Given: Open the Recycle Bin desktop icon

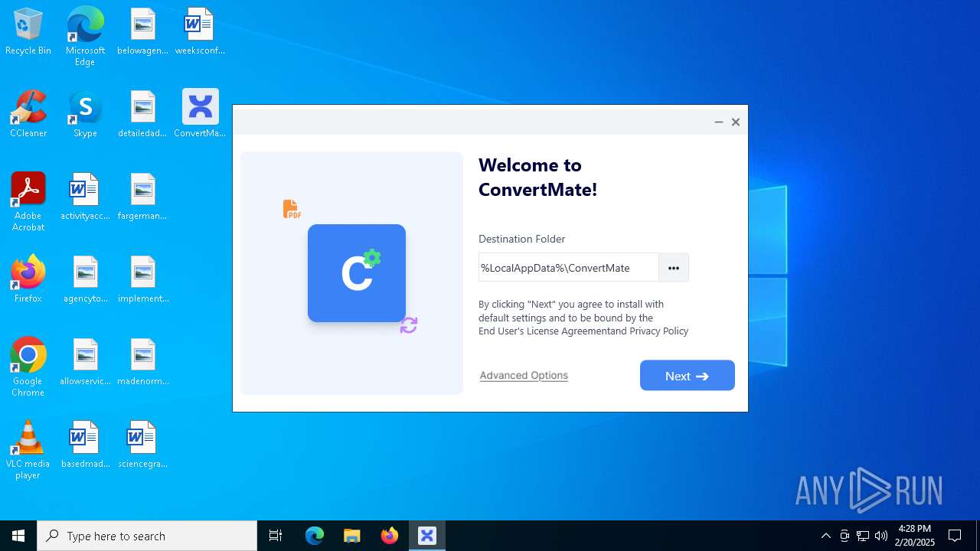Looking at the screenshot, I should tap(28, 32).
